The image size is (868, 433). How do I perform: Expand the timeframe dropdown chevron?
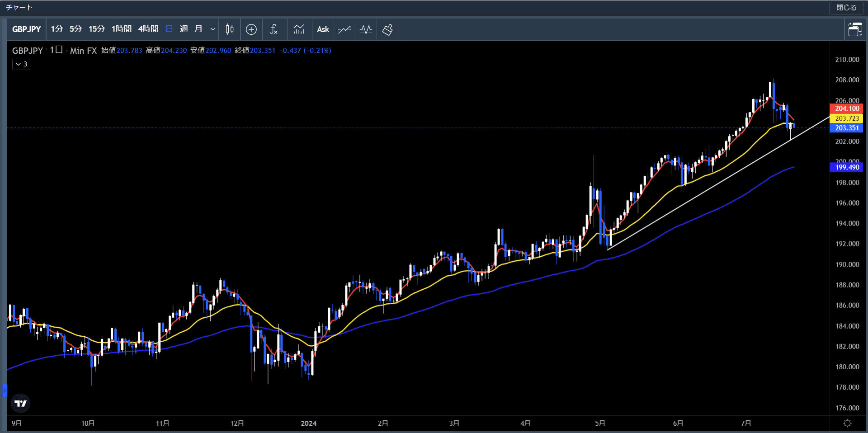212,29
